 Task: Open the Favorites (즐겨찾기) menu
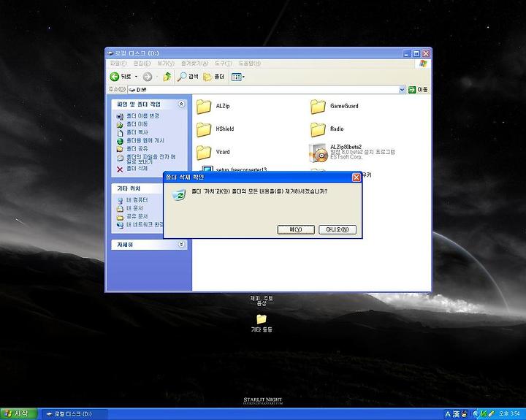(x=194, y=64)
